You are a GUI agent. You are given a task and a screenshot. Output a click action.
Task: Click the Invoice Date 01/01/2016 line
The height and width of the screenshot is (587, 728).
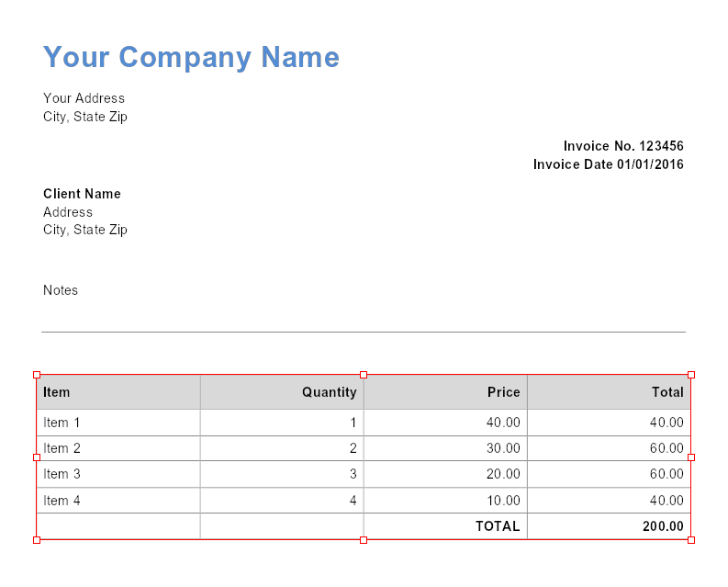point(608,164)
